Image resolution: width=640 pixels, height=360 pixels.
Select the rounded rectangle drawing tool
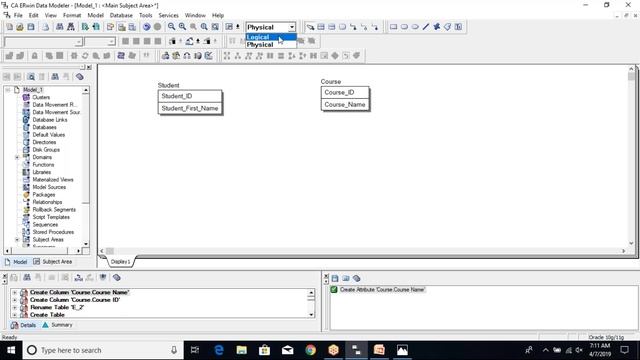pyautogui.click(x=404, y=27)
